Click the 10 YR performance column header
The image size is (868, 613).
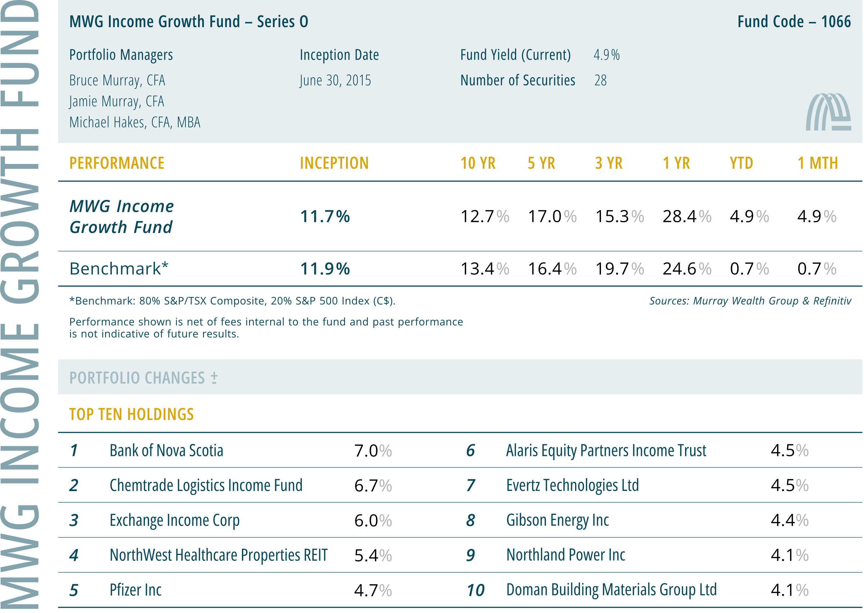tap(477, 163)
